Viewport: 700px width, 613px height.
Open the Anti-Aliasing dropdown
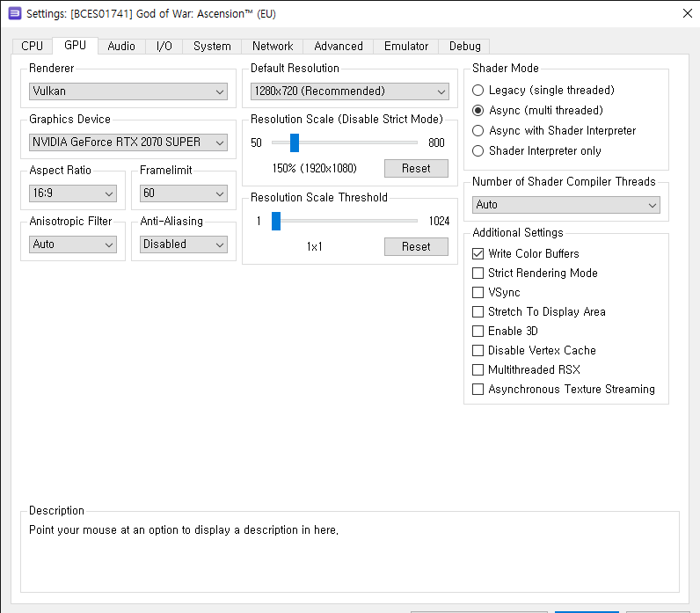(184, 244)
